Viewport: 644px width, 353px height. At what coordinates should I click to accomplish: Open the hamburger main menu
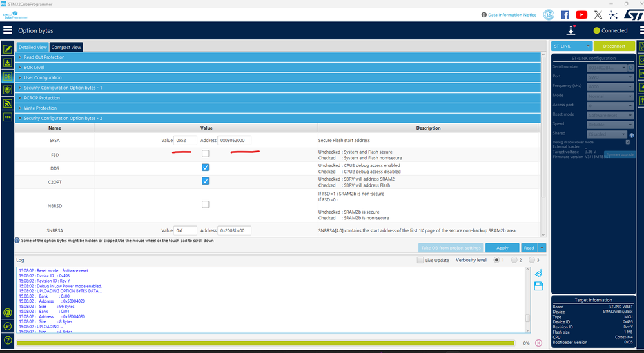click(x=7, y=30)
